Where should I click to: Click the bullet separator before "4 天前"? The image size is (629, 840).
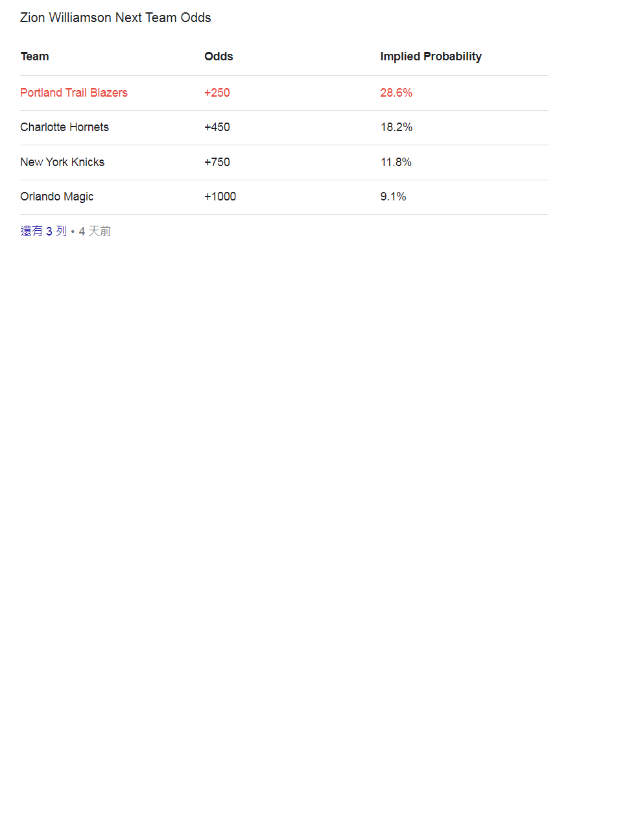point(73,232)
